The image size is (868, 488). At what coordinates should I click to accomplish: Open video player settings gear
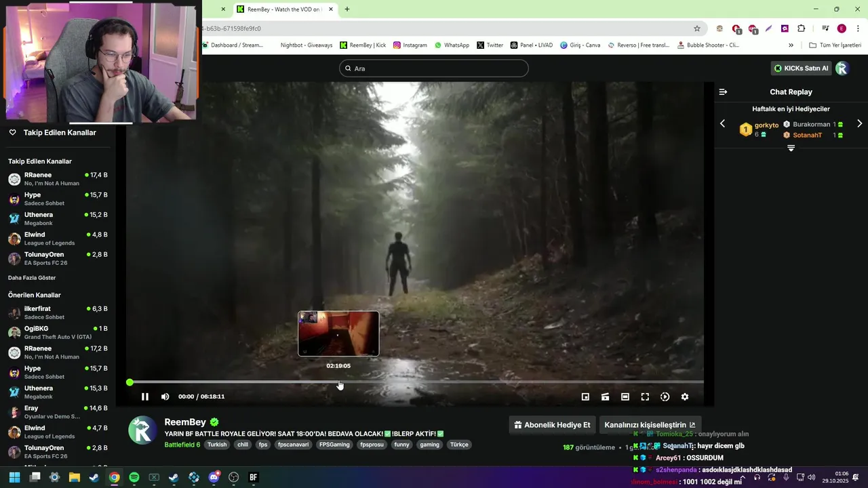(684, 396)
